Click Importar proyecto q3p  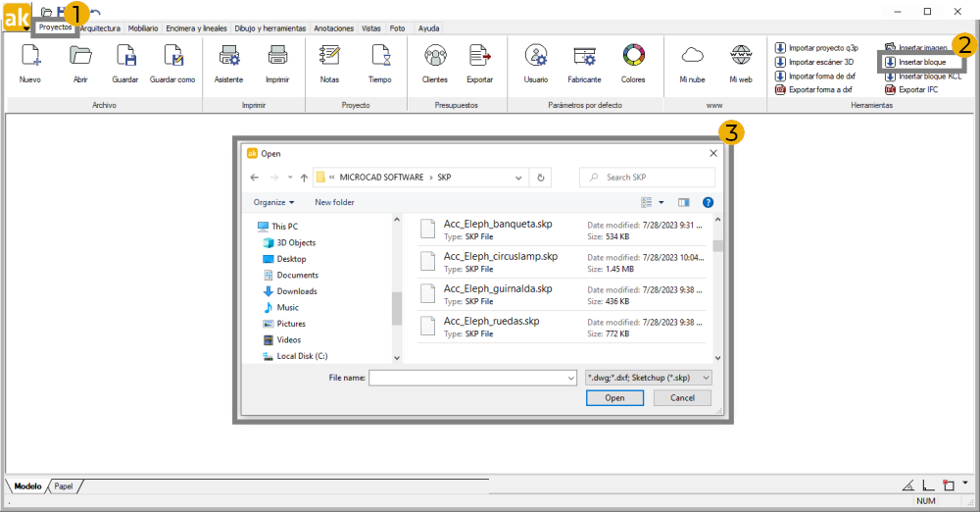[816, 47]
